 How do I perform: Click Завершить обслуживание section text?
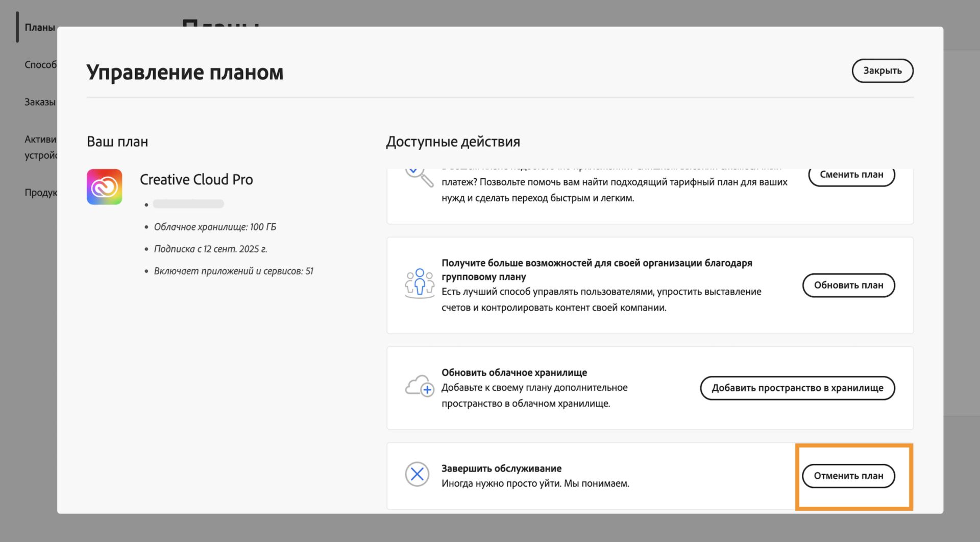(501, 468)
